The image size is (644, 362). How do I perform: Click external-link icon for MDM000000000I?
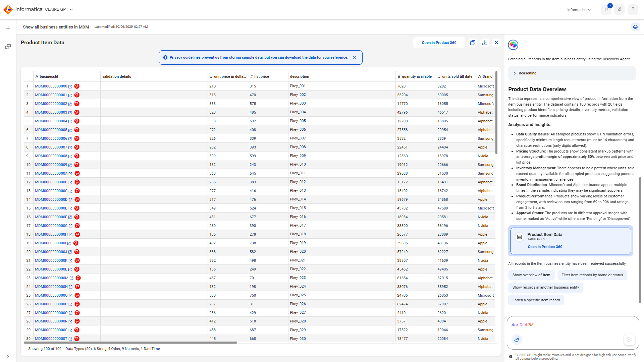tap(69, 243)
